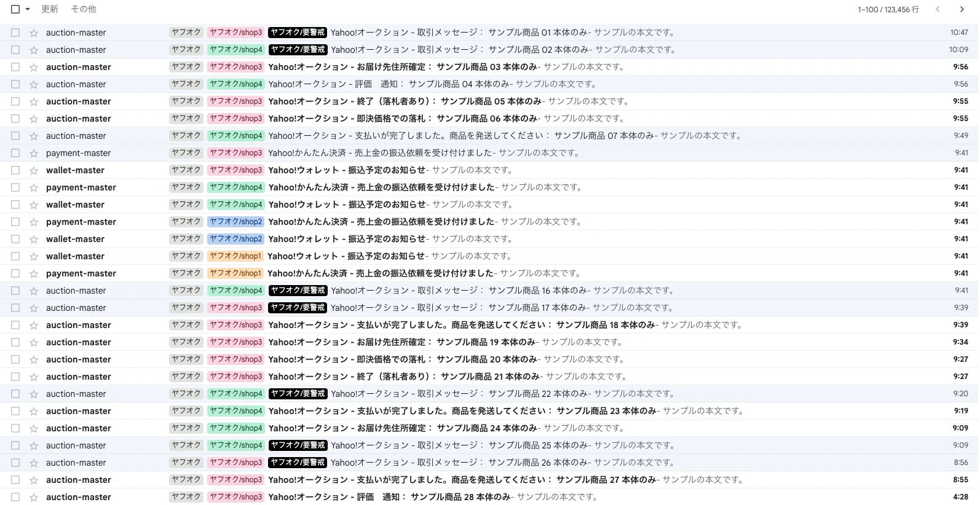Open the その他 menu
The height and width of the screenshot is (505, 980).
point(84,9)
